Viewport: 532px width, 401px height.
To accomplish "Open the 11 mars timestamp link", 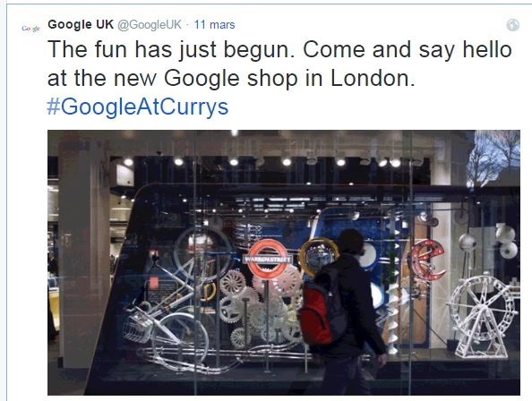I will point(214,25).
